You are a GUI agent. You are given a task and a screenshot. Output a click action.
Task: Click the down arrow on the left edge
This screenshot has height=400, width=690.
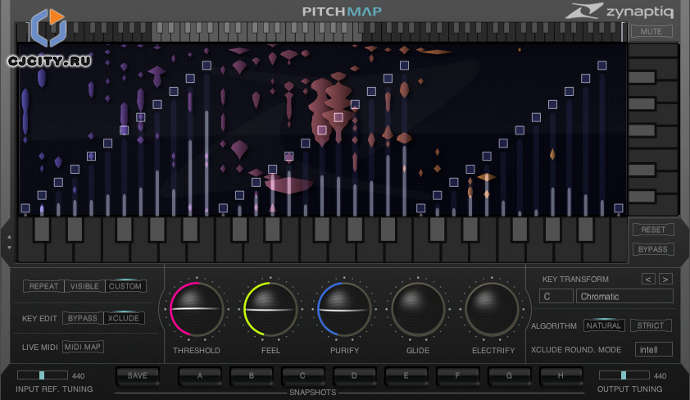[x=9, y=248]
